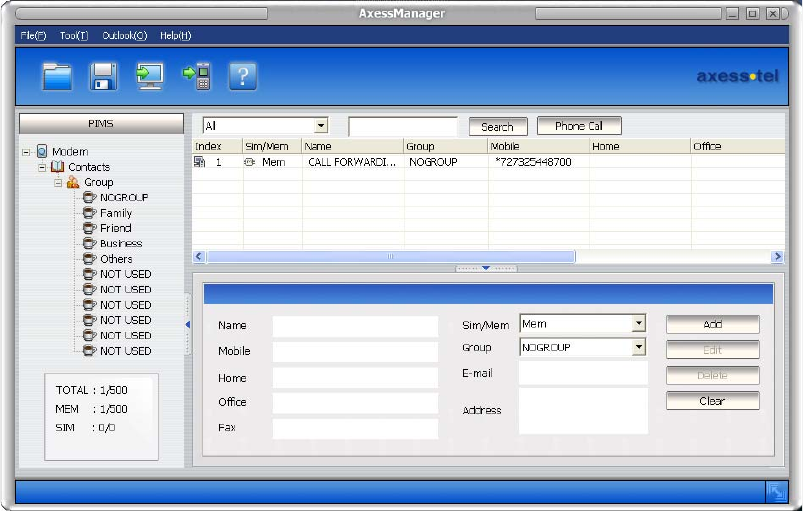Viewport: 803px width, 511px height.
Task: Open the File menu
Action: click(x=33, y=35)
